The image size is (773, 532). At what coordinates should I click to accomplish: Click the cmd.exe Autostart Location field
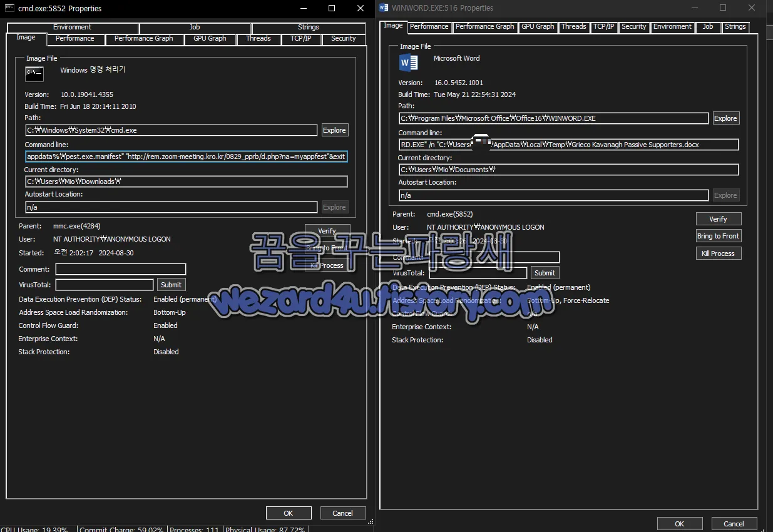click(x=171, y=207)
